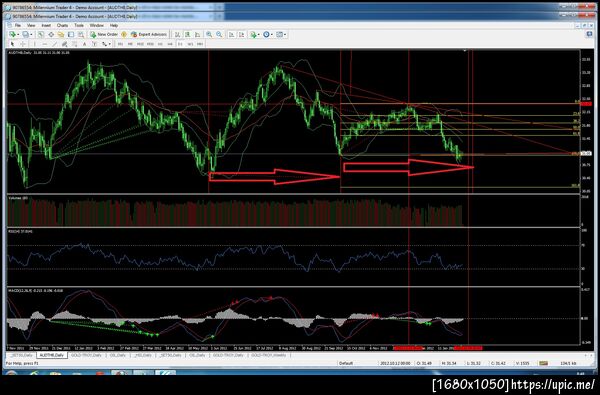The image size is (600, 395).
Task: Expand dropdown arrow beside Profiles icon
Action: pos(31,34)
